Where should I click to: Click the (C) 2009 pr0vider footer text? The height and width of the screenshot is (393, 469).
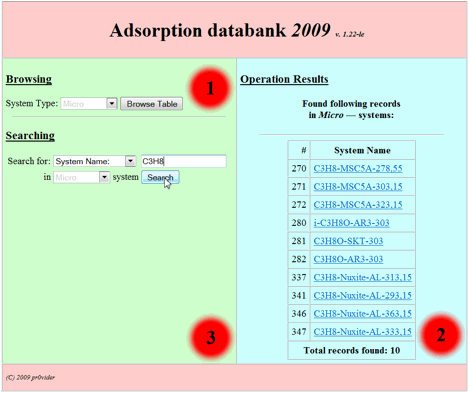pyautogui.click(x=30, y=377)
